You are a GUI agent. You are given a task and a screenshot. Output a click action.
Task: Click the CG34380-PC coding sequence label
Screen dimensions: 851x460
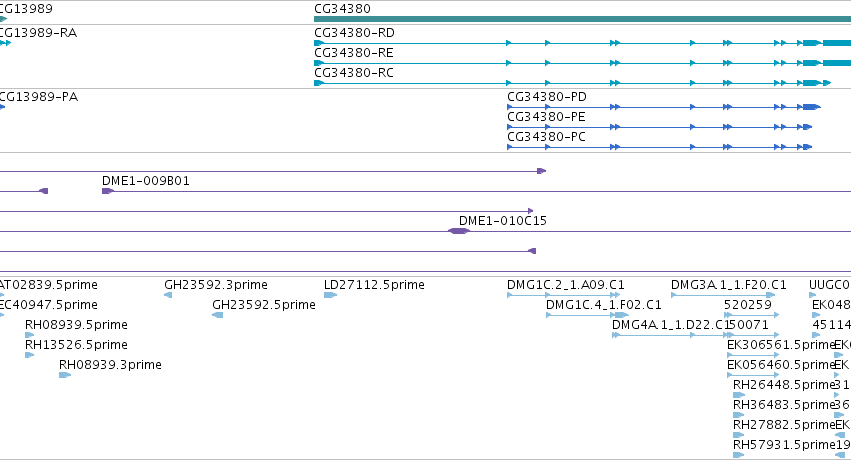[x=546, y=137]
